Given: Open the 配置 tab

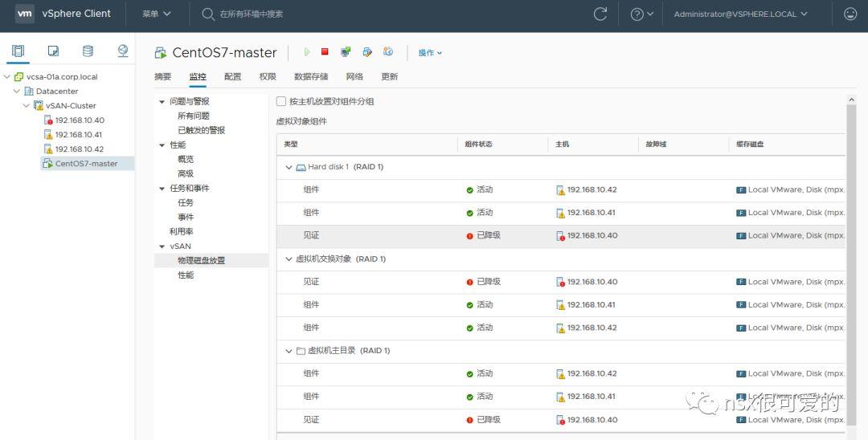Looking at the screenshot, I should [232, 77].
